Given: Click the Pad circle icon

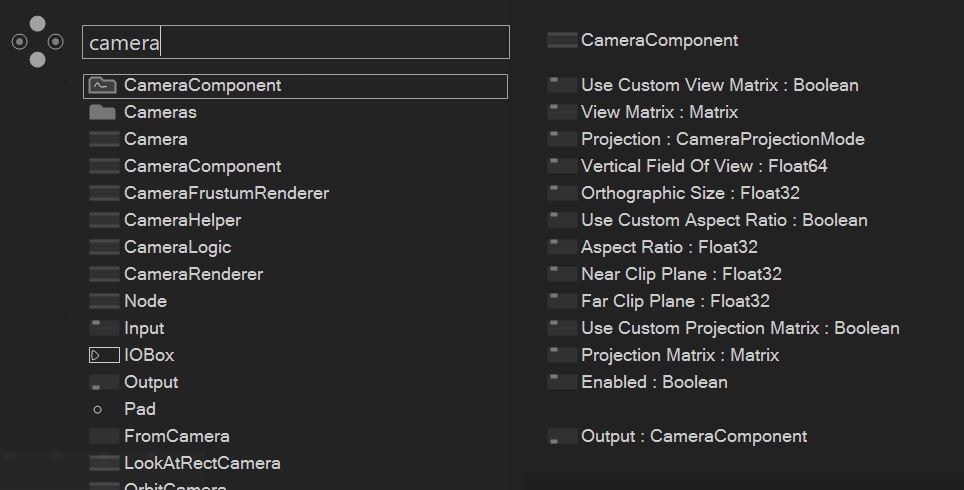Looking at the screenshot, I should click(97, 409).
